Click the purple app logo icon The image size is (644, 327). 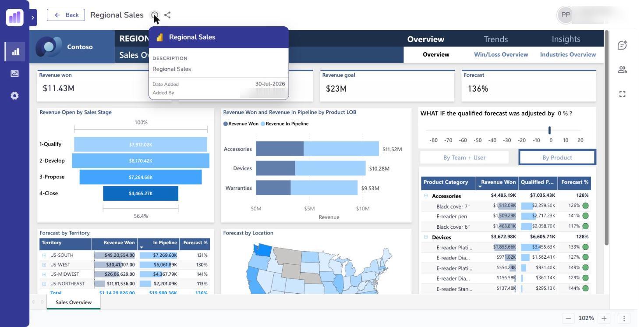(14, 17)
